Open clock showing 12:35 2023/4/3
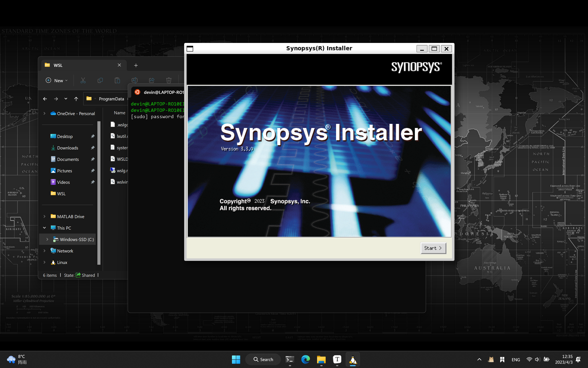The height and width of the screenshot is (368, 588). [x=564, y=359]
